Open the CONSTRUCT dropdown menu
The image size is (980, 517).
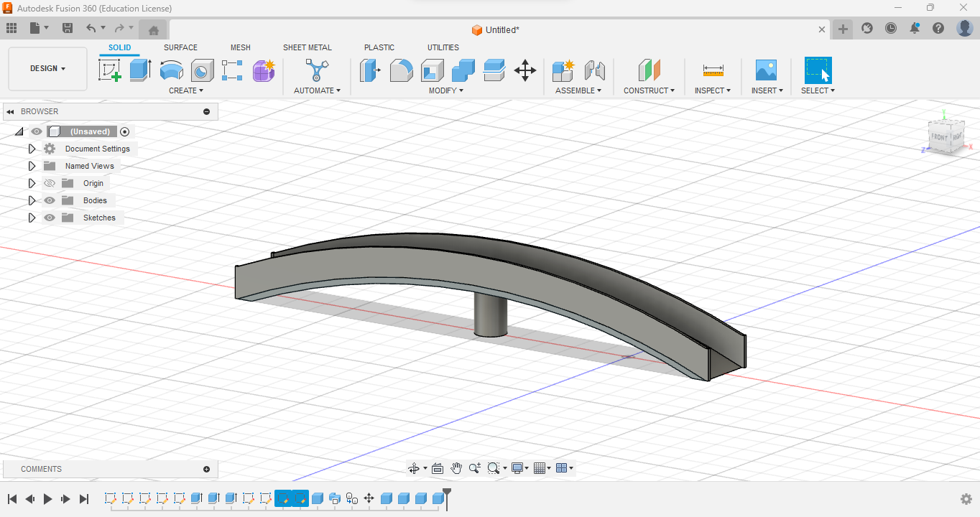click(650, 90)
